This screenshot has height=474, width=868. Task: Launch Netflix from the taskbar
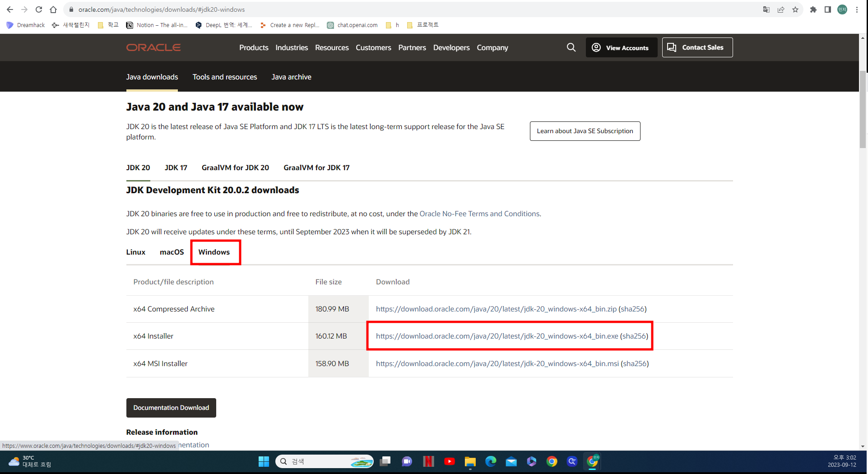point(428,461)
